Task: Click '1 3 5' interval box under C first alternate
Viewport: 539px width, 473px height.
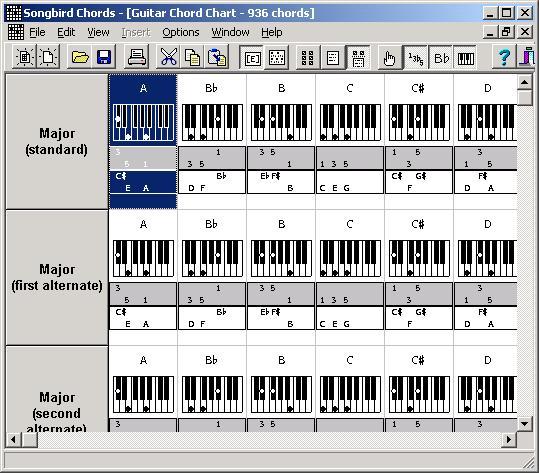Action: tap(350, 294)
